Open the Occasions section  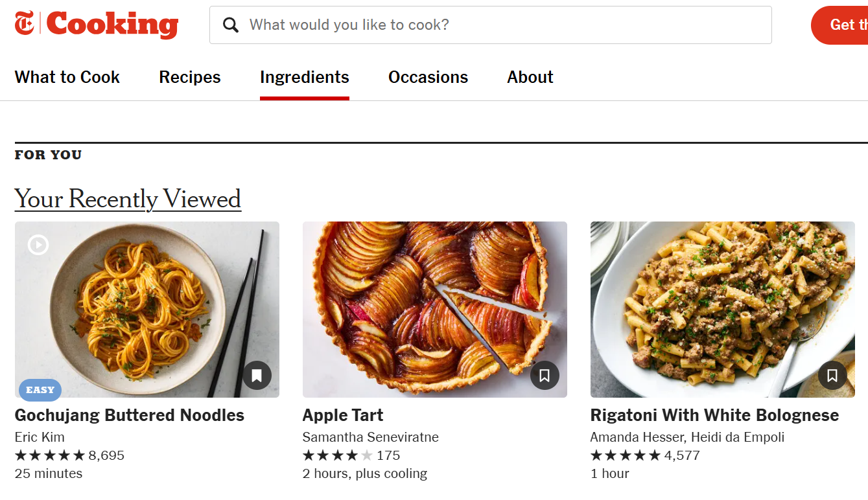tap(428, 77)
